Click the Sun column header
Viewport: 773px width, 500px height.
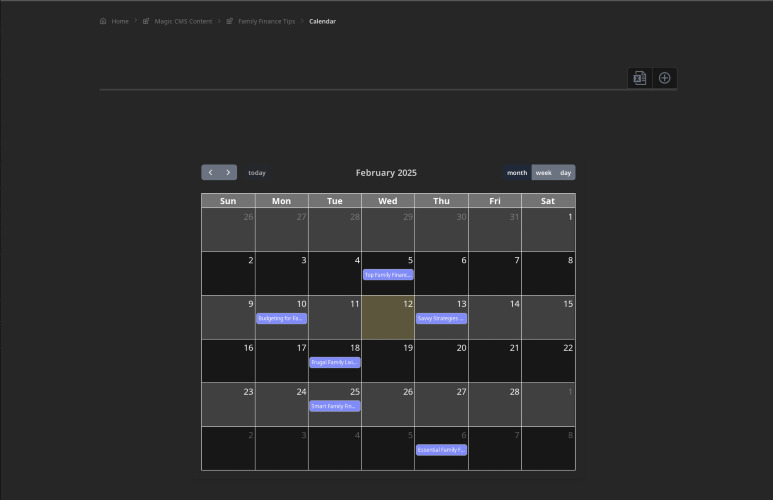228,201
